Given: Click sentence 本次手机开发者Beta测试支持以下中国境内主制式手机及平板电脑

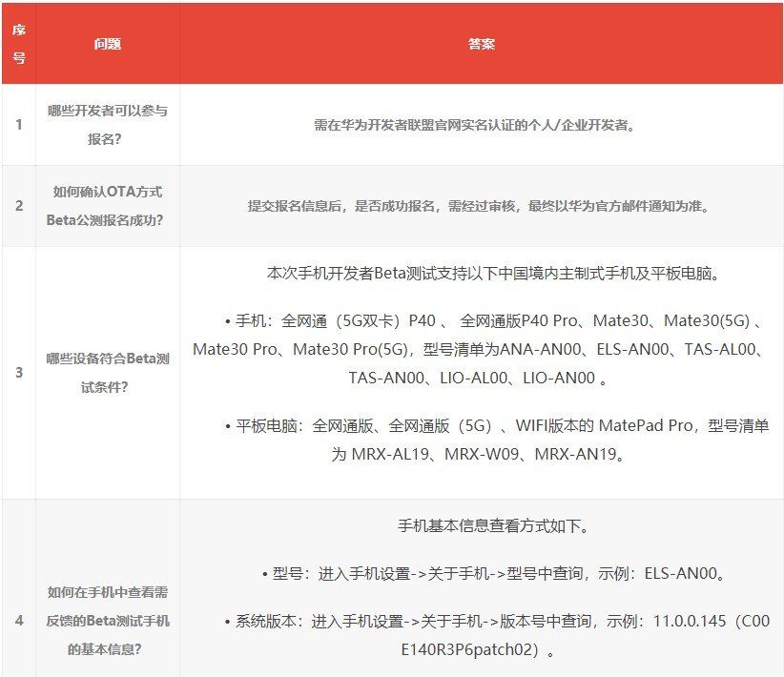Looking at the screenshot, I should pos(493,274).
